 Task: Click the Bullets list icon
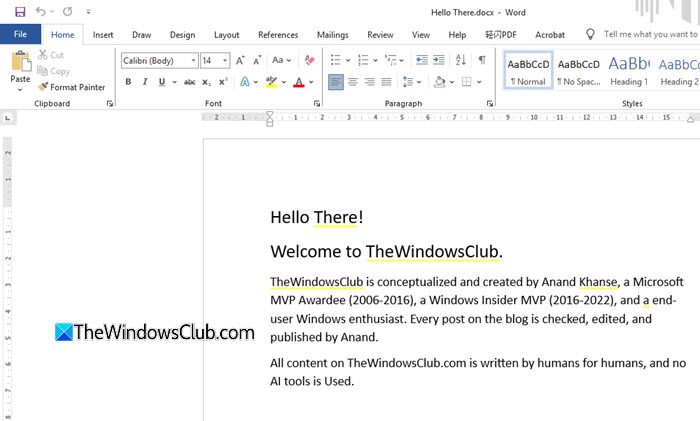pos(336,60)
